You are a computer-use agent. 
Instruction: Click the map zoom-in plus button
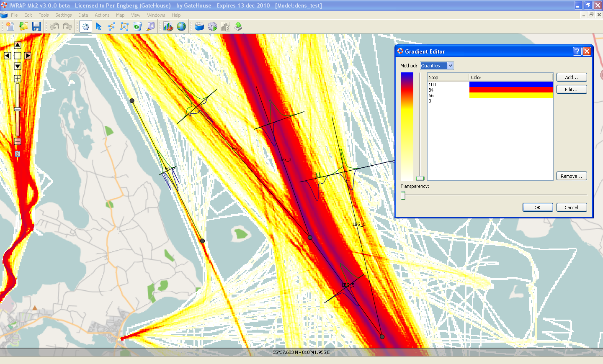18,79
